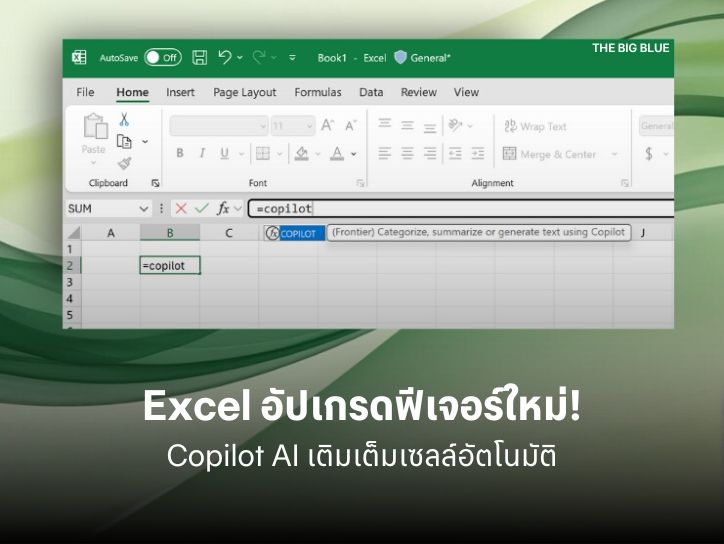Click the Copy icon
This screenshot has height=544, width=724.
pos(124,141)
